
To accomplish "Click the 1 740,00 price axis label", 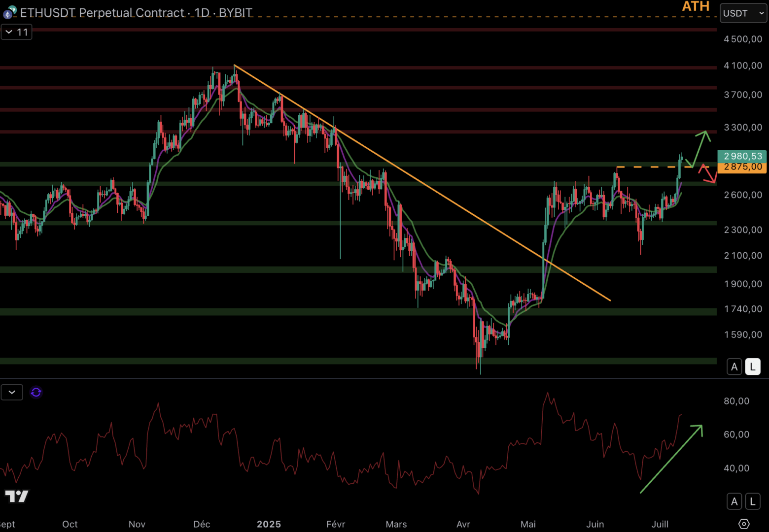I will 743,309.
